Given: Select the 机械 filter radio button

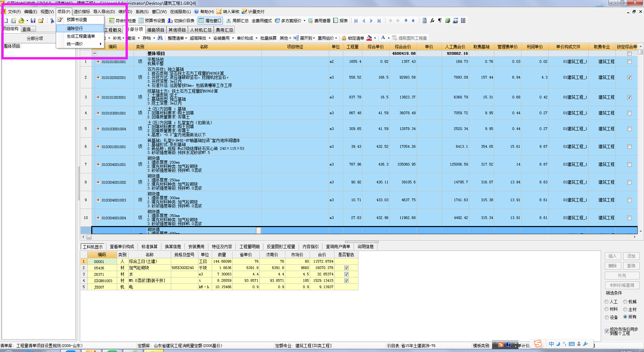Looking at the screenshot, I should pos(625,302).
